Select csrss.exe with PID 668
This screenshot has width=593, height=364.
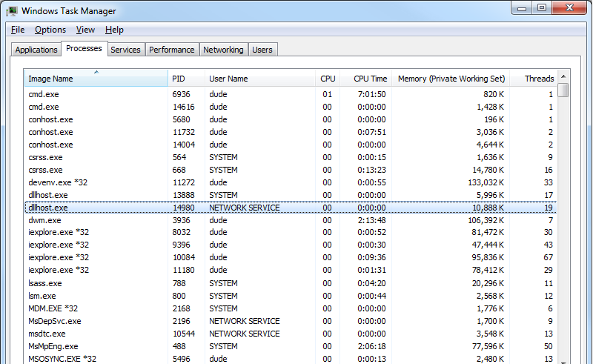[291, 170]
